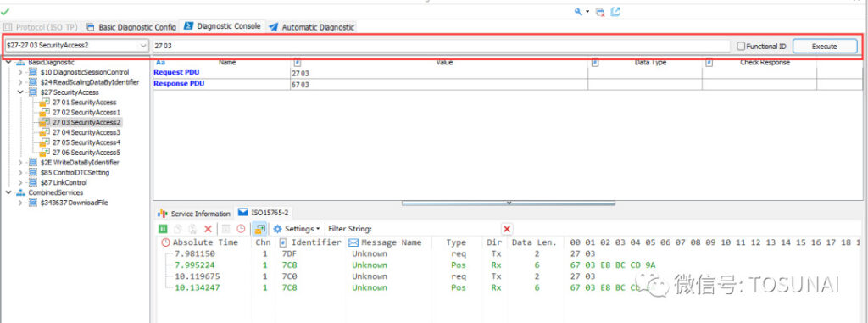Switch to the Basic Diagnostic Config tab
Image resolution: width=868 pixels, height=323 pixels.
[131, 26]
